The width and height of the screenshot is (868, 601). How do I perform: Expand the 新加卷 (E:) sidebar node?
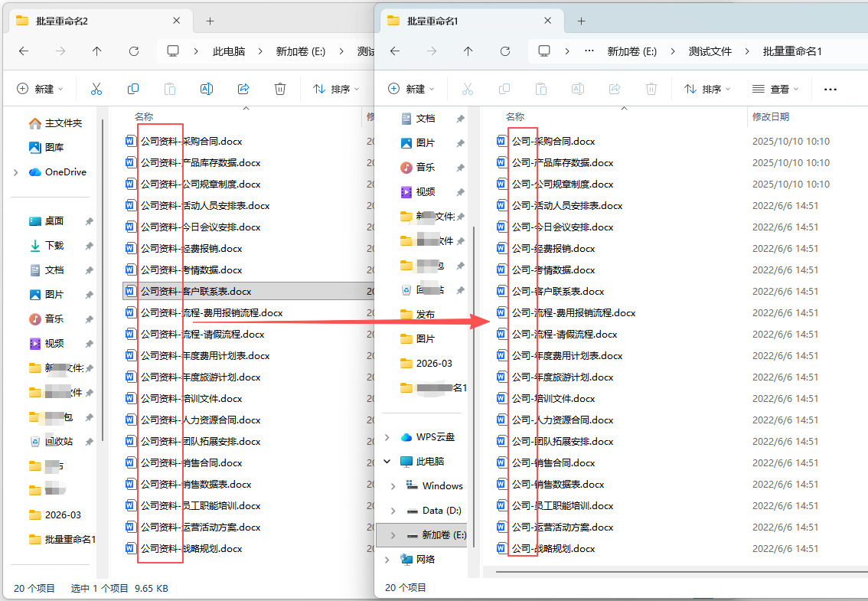393,535
